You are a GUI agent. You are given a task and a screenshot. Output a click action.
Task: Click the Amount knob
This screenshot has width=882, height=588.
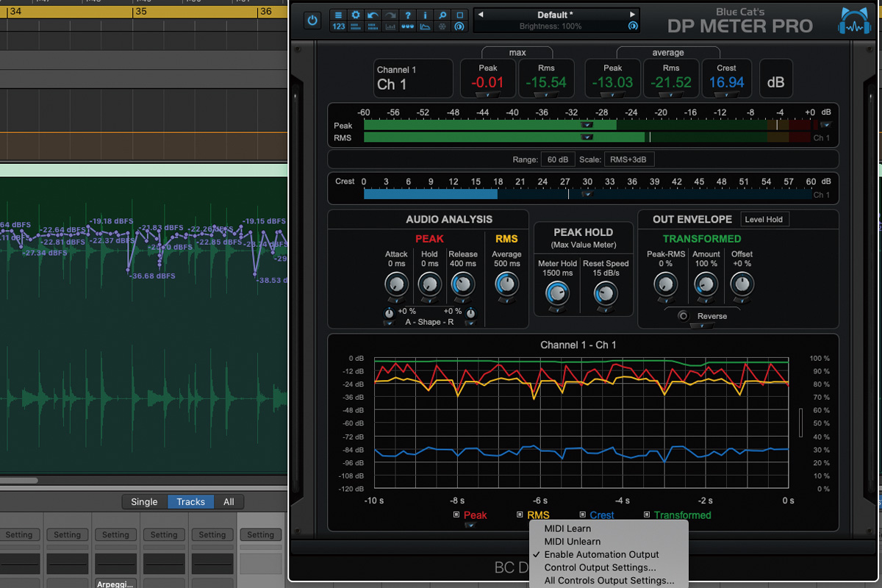click(706, 284)
